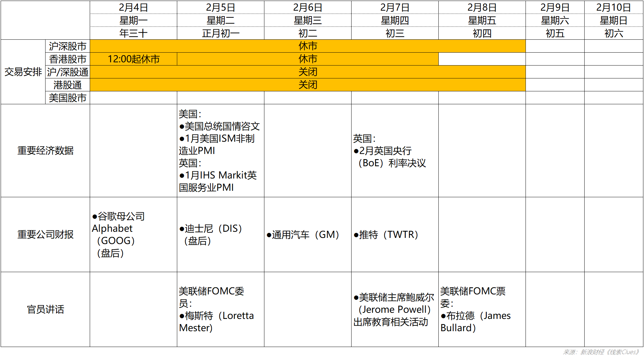This screenshot has width=644, height=357.
Task: Click the 美国股市 row label
Action: (x=67, y=98)
